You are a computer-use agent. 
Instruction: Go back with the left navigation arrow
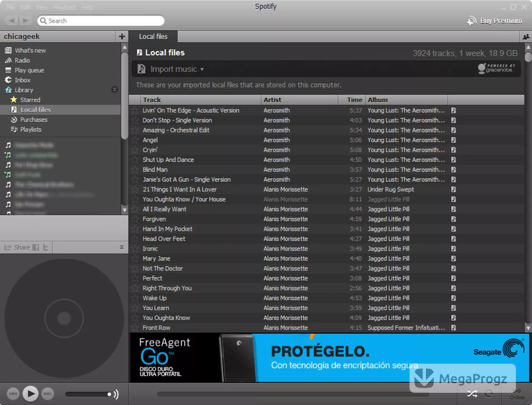coord(11,21)
